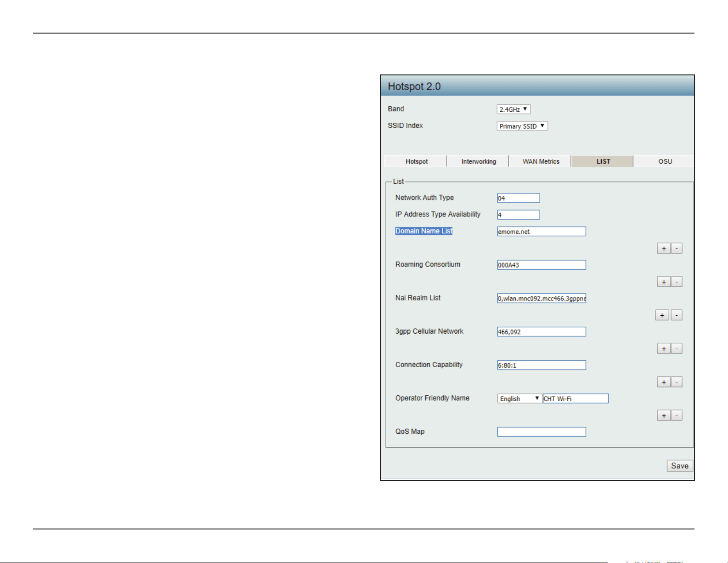The image size is (728, 563).
Task: Click the IP Address Type Availability field
Action: point(519,215)
